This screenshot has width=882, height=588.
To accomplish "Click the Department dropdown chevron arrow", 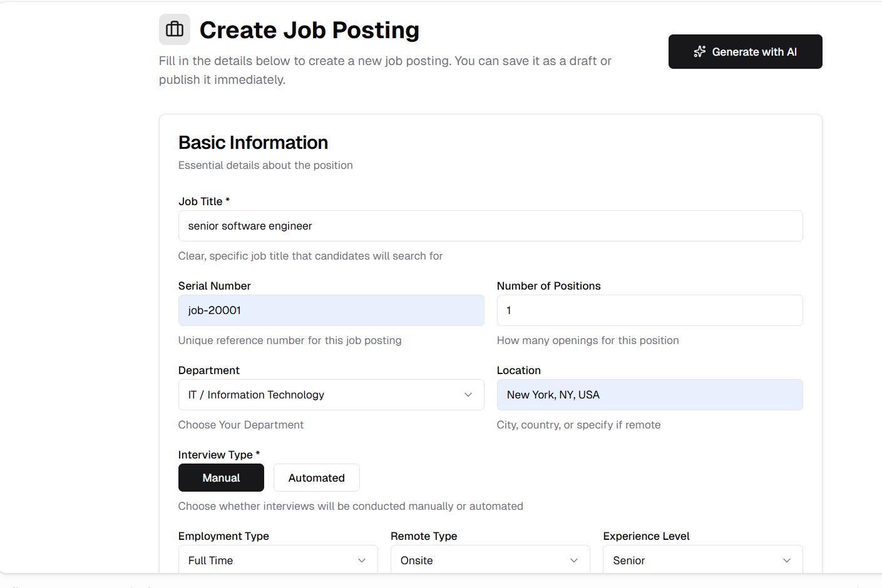I will pos(468,395).
